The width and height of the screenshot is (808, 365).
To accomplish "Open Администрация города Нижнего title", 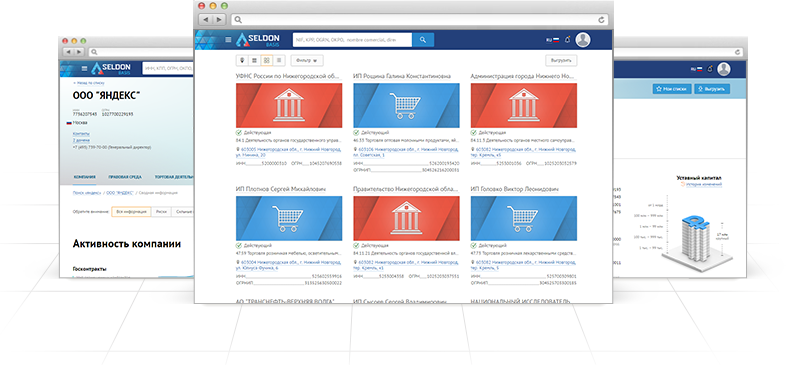I will click(522, 76).
